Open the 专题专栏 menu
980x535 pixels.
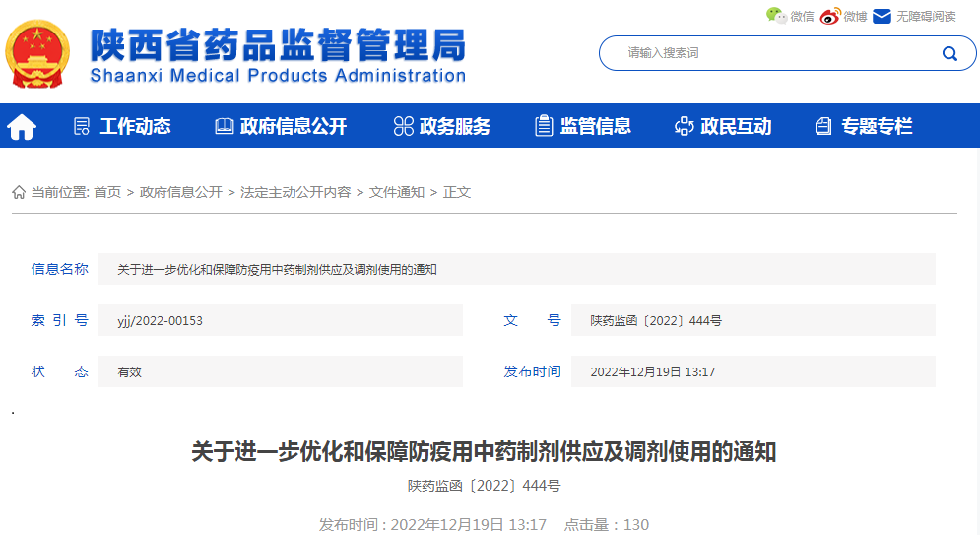pyautogui.click(x=877, y=126)
